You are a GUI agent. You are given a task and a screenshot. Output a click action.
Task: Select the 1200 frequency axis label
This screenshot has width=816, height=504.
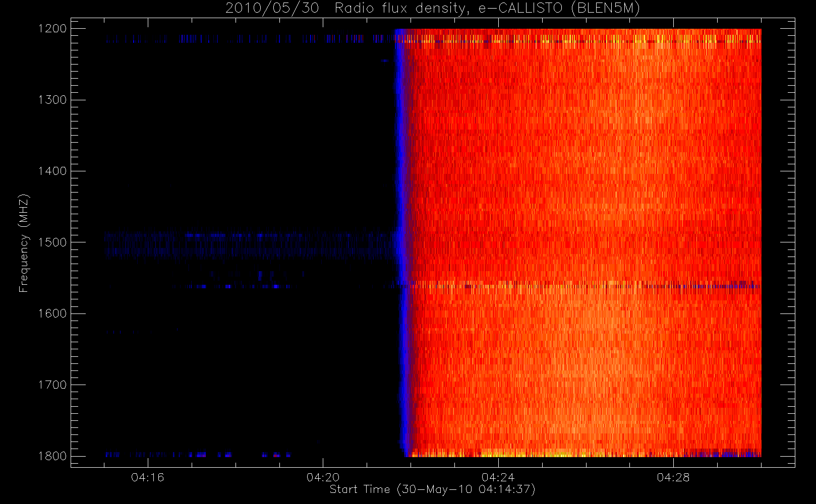click(52, 29)
